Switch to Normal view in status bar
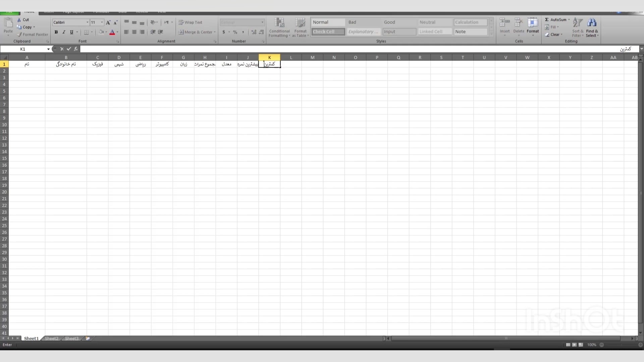 (568, 345)
